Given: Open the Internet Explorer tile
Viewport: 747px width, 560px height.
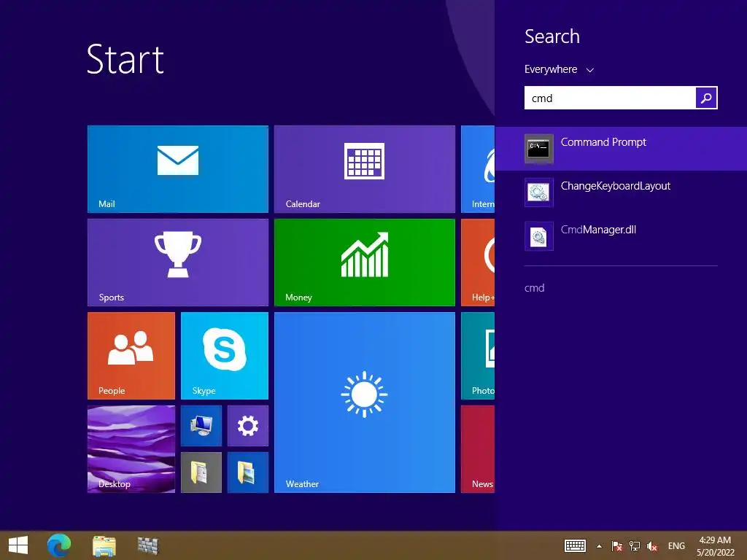Looking at the screenshot, I should pos(478,169).
